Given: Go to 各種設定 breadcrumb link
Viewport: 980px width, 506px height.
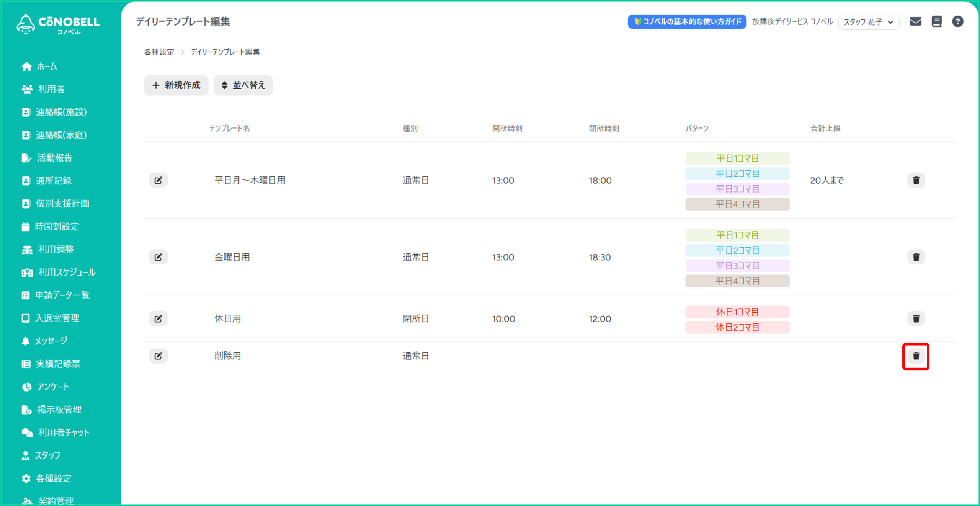Looking at the screenshot, I should coord(159,52).
